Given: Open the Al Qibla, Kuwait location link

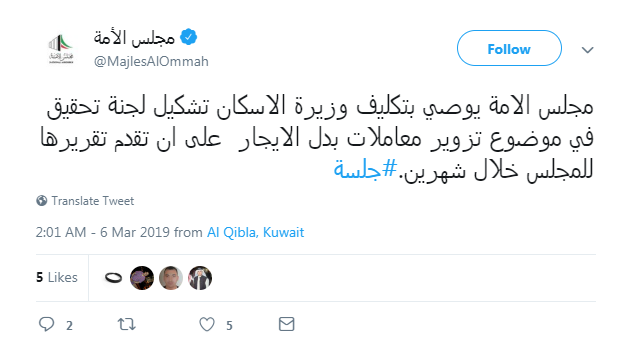Looking at the screenshot, I should (255, 232).
